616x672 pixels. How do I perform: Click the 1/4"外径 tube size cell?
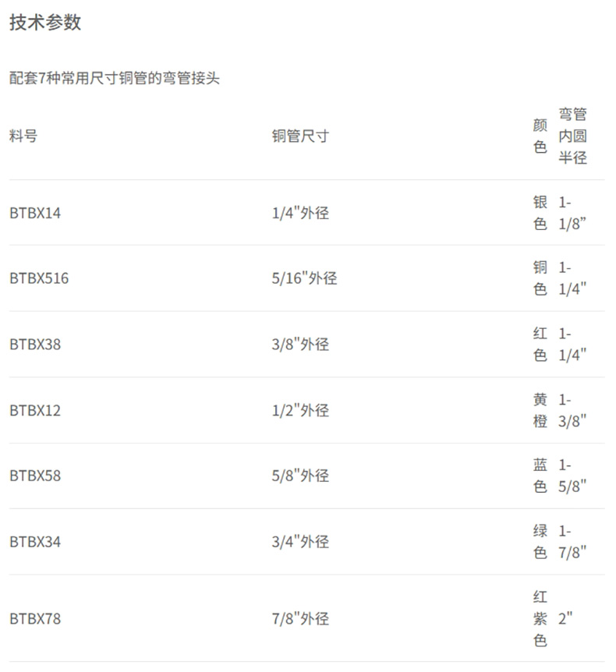(300, 213)
